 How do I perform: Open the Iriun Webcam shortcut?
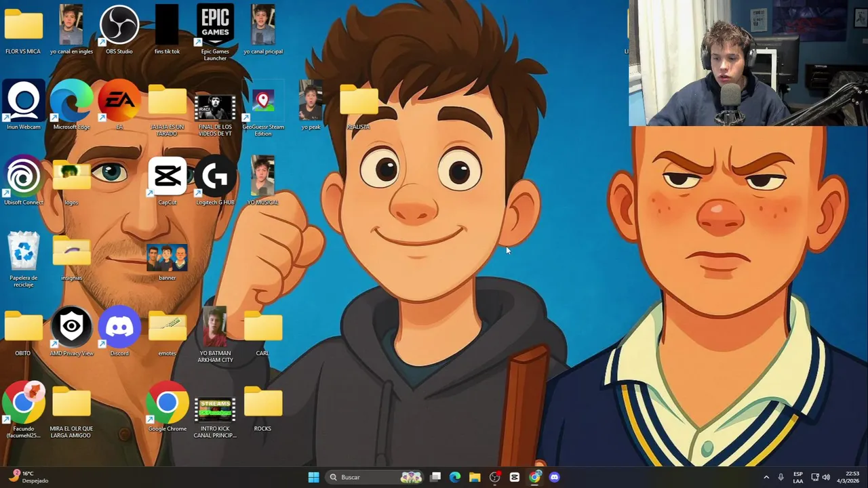click(23, 105)
